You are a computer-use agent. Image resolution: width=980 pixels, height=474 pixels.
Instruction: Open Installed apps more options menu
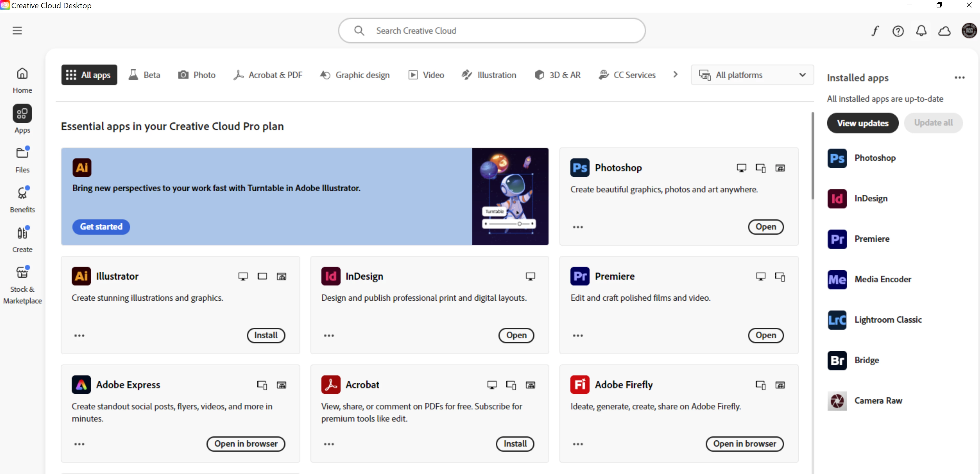coord(959,78)
